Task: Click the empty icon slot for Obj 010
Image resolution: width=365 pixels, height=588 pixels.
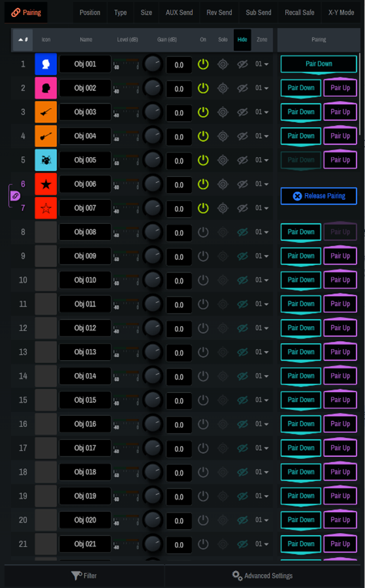Action: pyautogui.click(x=46, y=280)
